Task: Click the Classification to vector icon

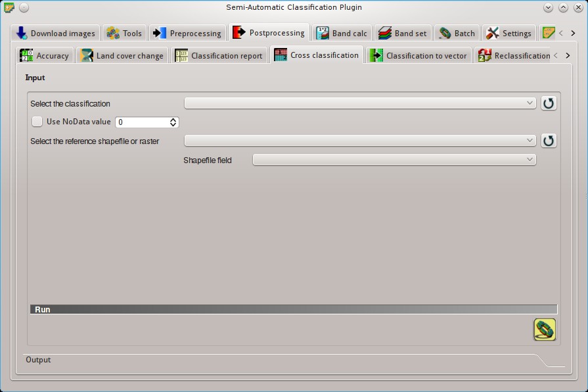Action: [x=376, y=55]
